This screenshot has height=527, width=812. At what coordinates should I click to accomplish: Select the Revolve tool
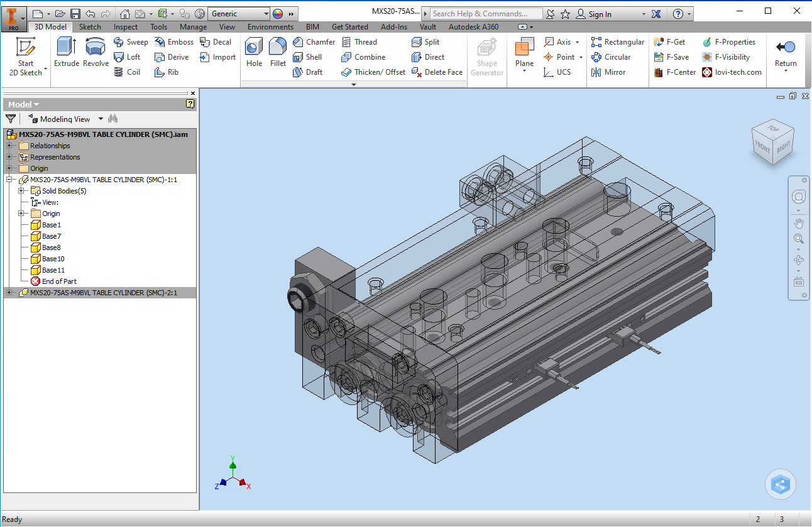[96, 52]
